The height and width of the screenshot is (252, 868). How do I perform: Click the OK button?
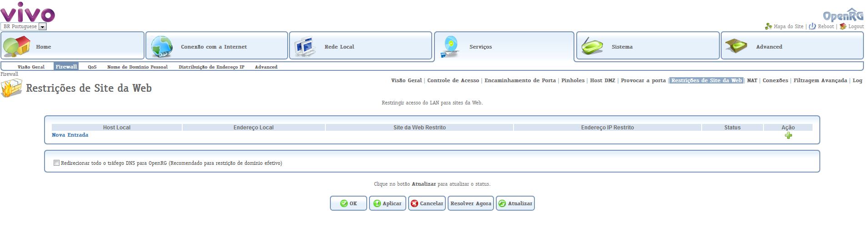pyautogui.click(x=349, y=203)
